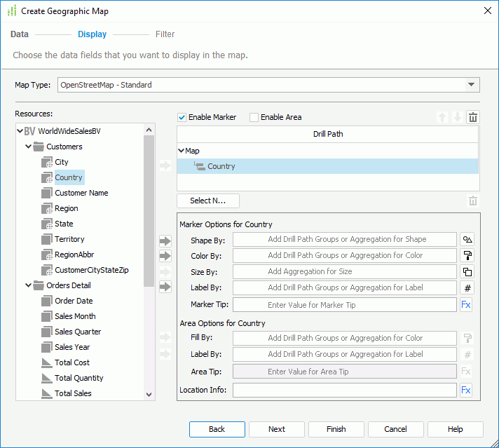Click the Location Info input field
Screen dimensions: 499x448
345,390
